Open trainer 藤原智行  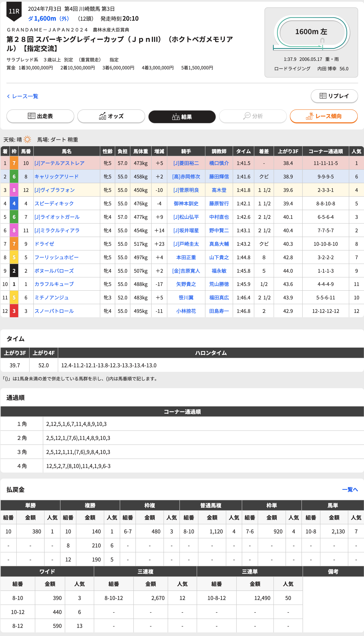point(219,204)
